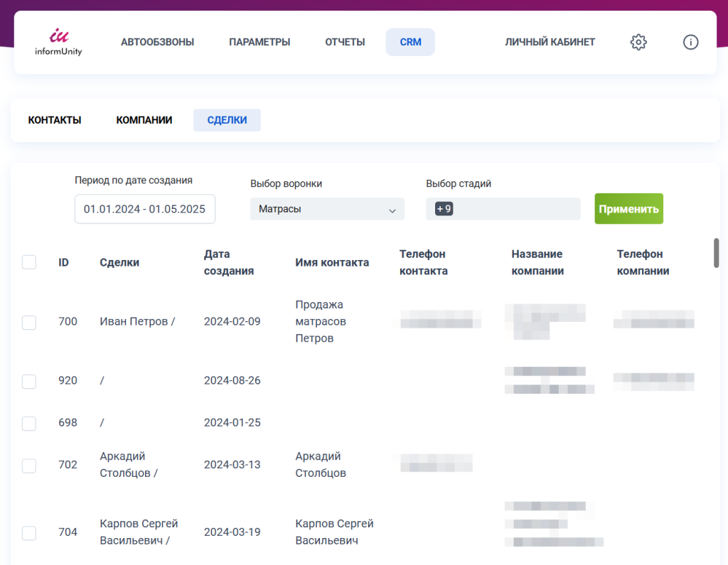Image resolution: width=728 pixels, height=565 pixels.
Task: Mark the checkbox for deal 704
Action: pyautogui.click(x=29, y=532)
